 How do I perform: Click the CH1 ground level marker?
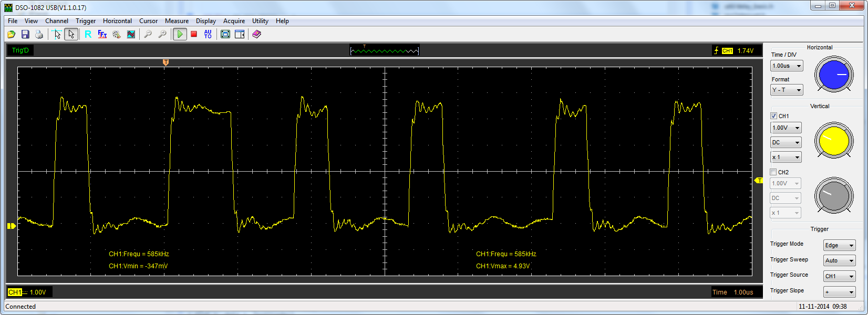pos(11,226)
